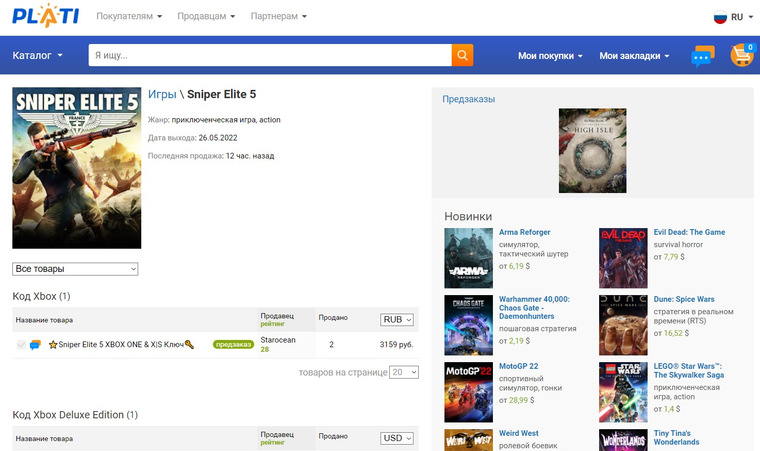Click release date 26.05.2022

point(218,138)
